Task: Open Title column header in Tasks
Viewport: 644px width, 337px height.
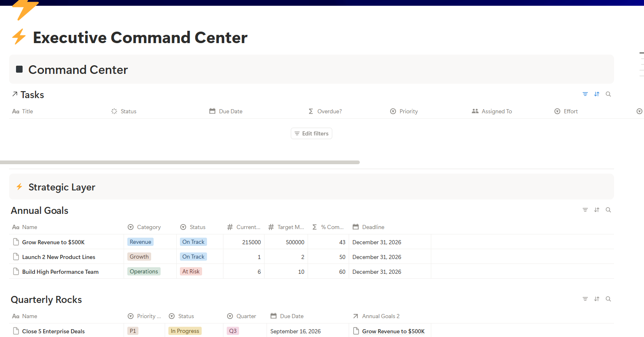Action: [x=23, y=111]
